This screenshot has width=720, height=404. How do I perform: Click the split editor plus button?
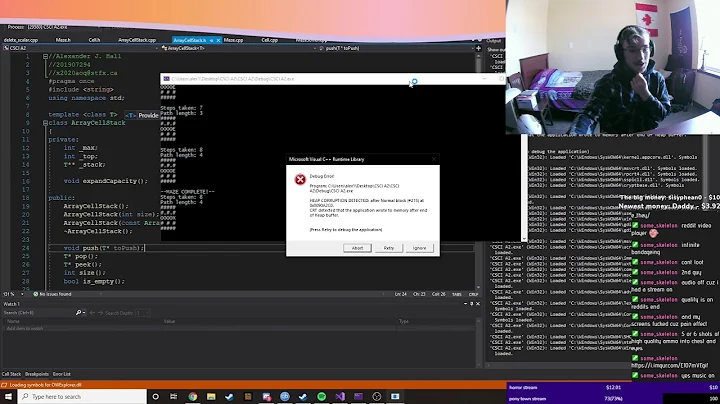coord(478,48)
